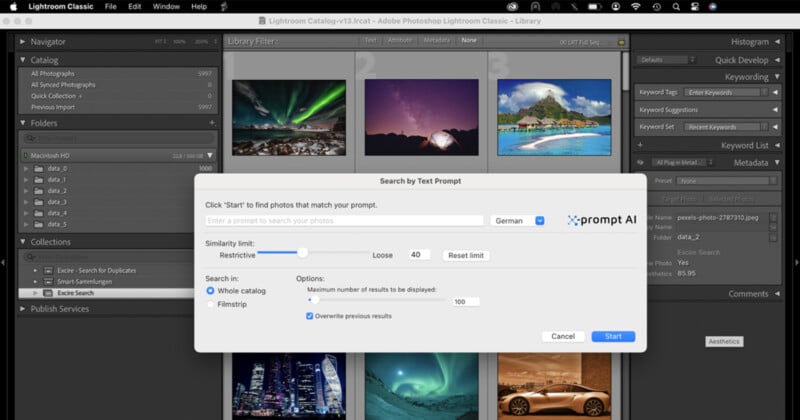The width and height of the screenshot is (800, 420).
Task: Open the German language dropdown
Action: [x=518, y=220]
